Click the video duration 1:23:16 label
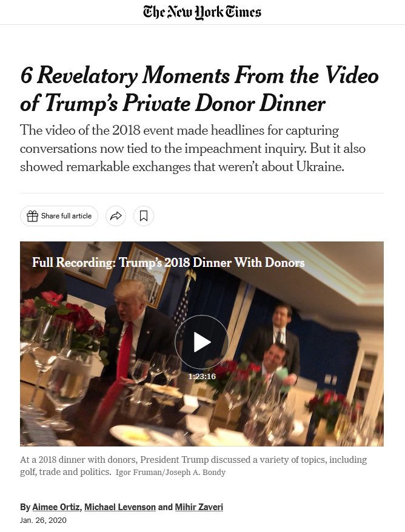 pos(202,376)
